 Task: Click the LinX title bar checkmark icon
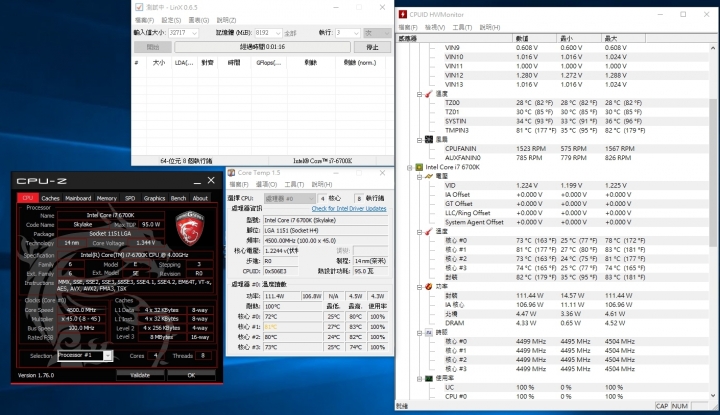point(139,7)
